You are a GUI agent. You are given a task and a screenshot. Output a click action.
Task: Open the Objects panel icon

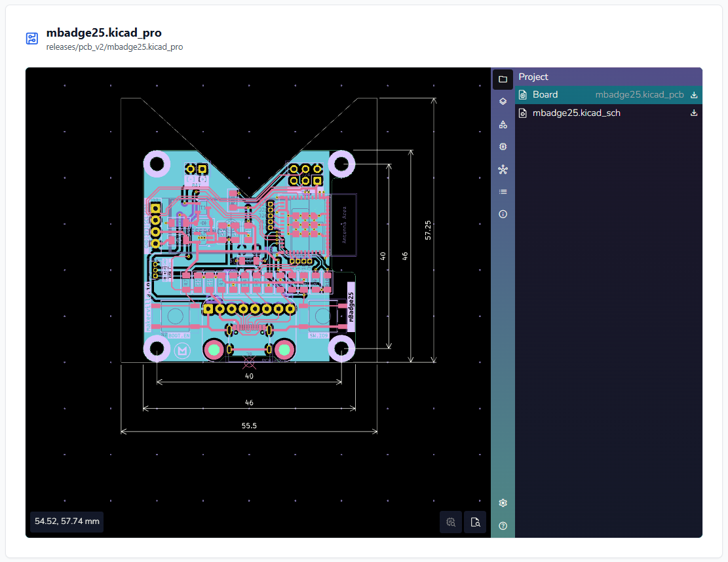[x=503, y=124]
